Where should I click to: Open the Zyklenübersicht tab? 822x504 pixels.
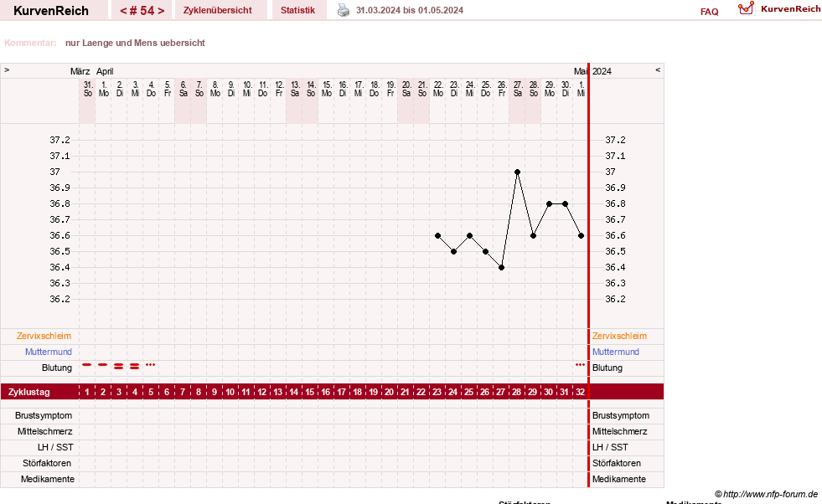tap(218, 10)
